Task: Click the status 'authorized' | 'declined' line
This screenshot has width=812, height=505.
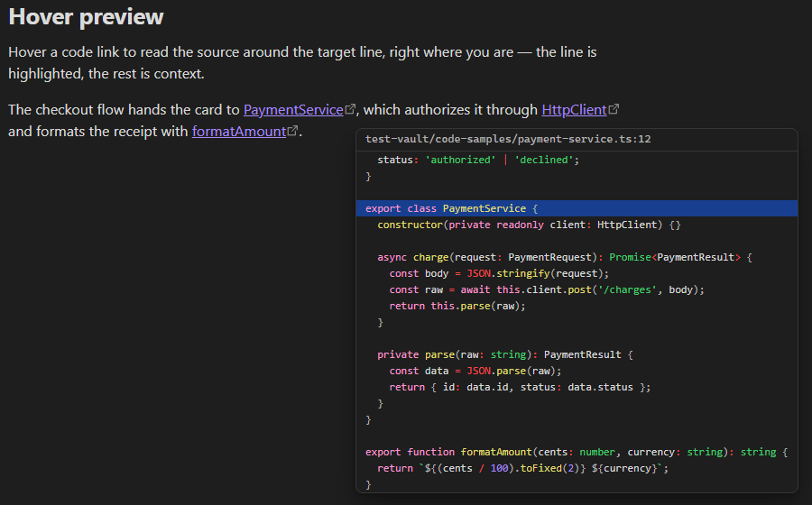Action: [478, 160]
